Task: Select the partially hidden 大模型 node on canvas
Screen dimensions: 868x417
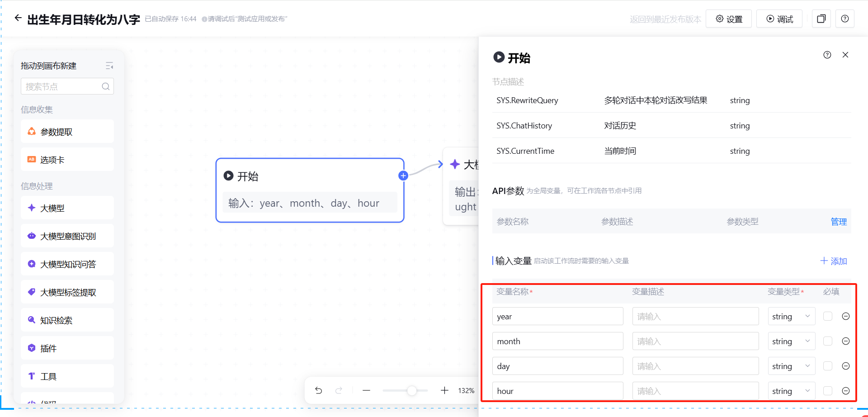Action: pyautogui.click(x=461, y=186)
